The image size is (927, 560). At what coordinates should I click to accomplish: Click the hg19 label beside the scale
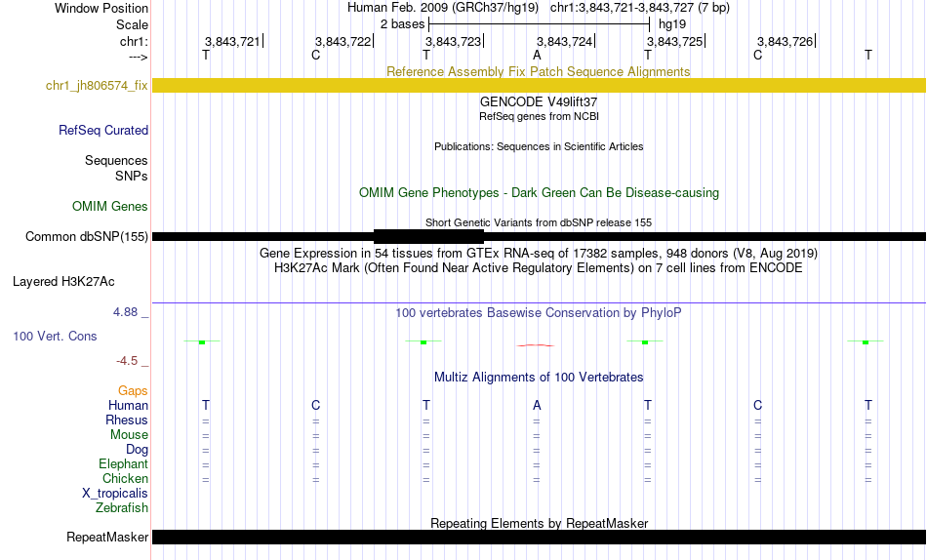click(672, 24)
